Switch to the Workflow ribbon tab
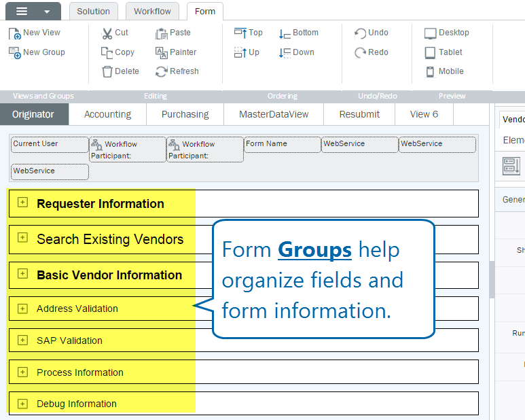Image resolution: width=525 pixels, height=420 pixels. pos(152,12)
